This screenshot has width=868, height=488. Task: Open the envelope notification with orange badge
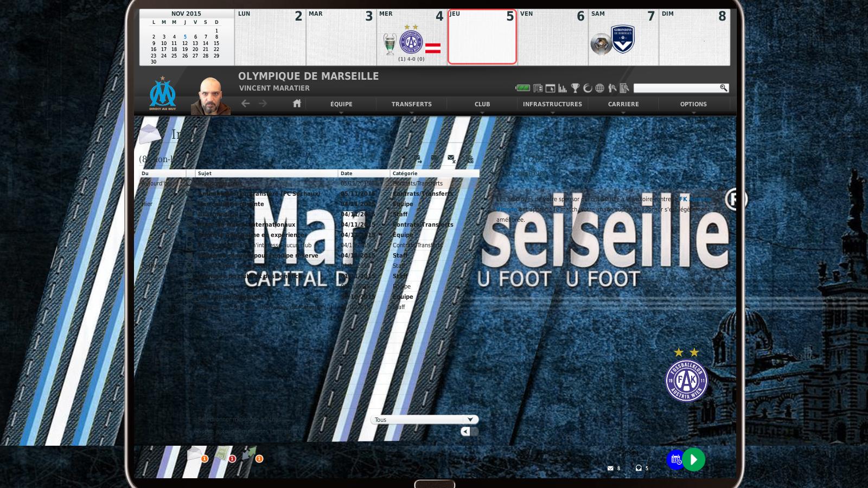[197, 454]
